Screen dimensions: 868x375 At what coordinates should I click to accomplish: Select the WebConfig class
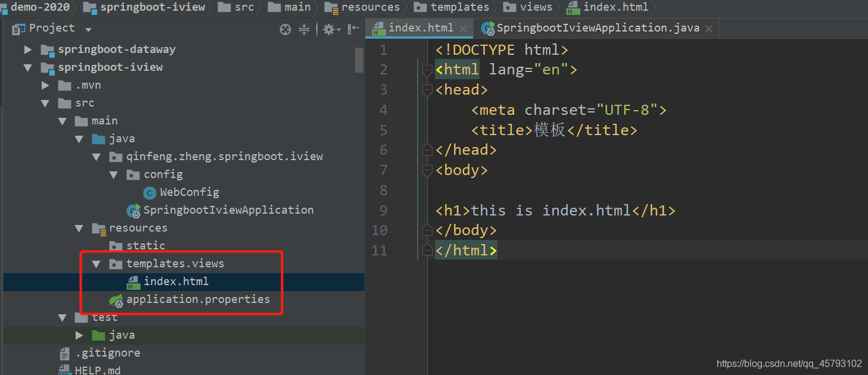(189, 192)
